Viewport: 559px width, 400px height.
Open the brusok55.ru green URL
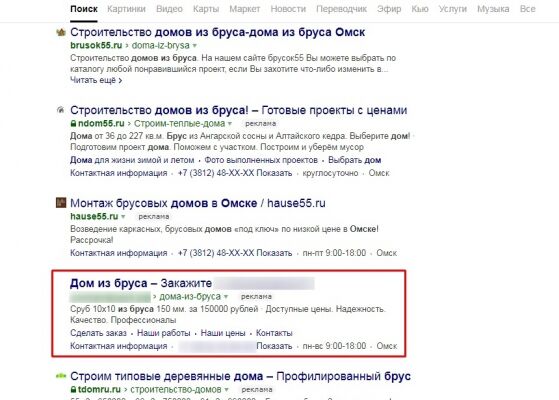coord(96,46)
